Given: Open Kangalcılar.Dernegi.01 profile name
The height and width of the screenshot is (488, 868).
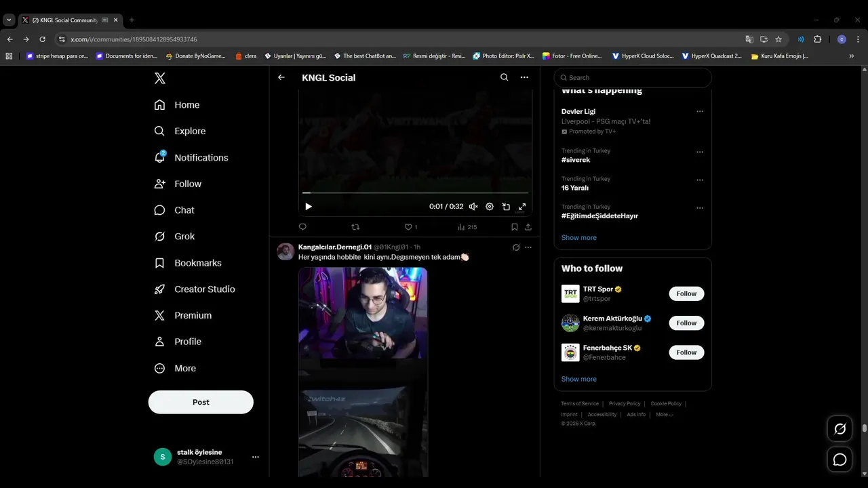Looking at the screenshot, I should (x=335, y=247).
